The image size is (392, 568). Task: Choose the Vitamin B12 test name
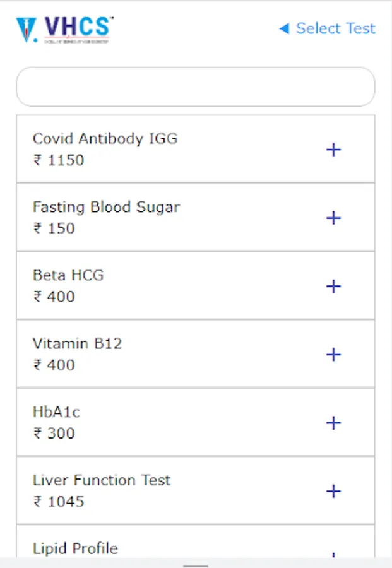[78, 343]
